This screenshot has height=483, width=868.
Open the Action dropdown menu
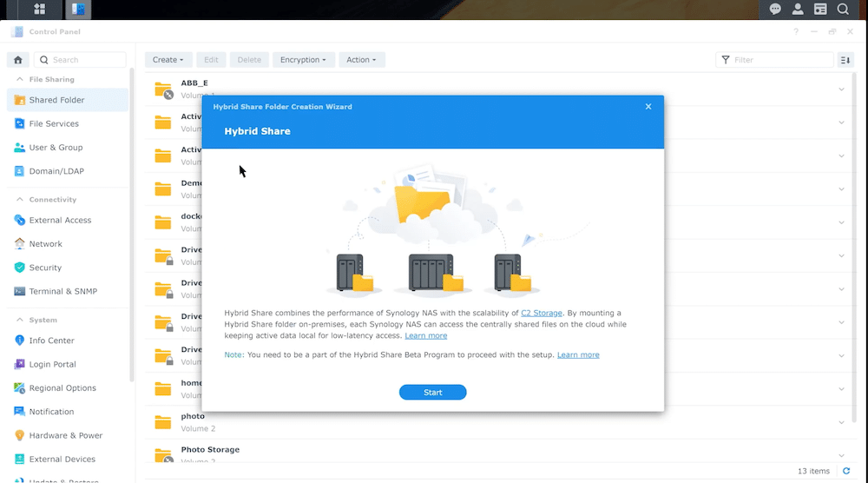361,60
